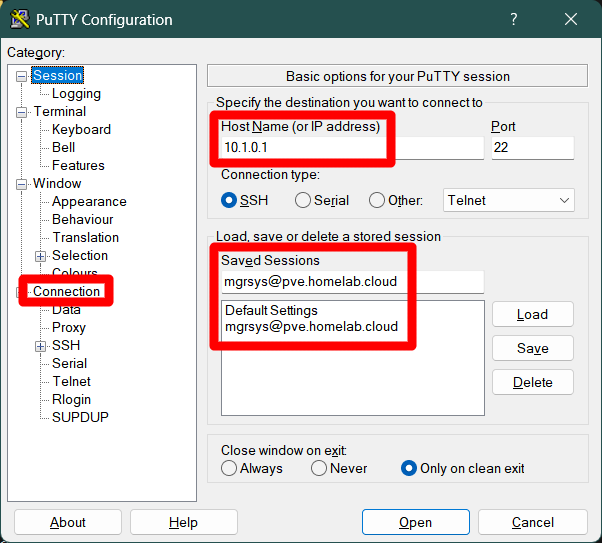602x543 pixels.
Task: Open the Window category
Action: [57, 184]
